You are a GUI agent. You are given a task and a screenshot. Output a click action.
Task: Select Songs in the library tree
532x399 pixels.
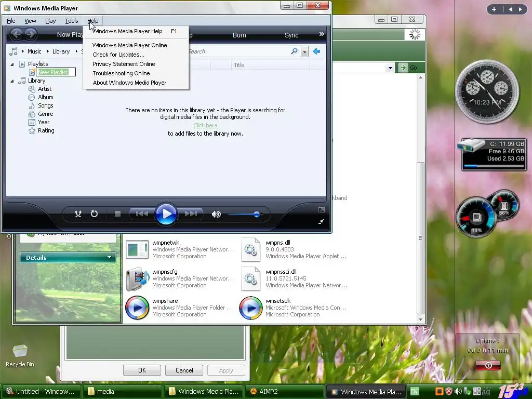tap(46, 105)
